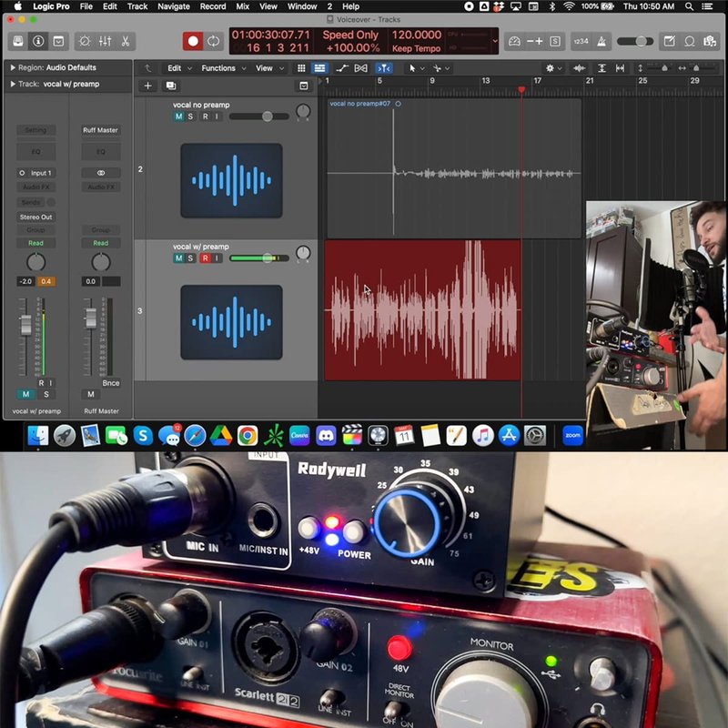Screen dimensions: 728x728
Task: Open Smart Controls dial icon
Action: point(85,41)
